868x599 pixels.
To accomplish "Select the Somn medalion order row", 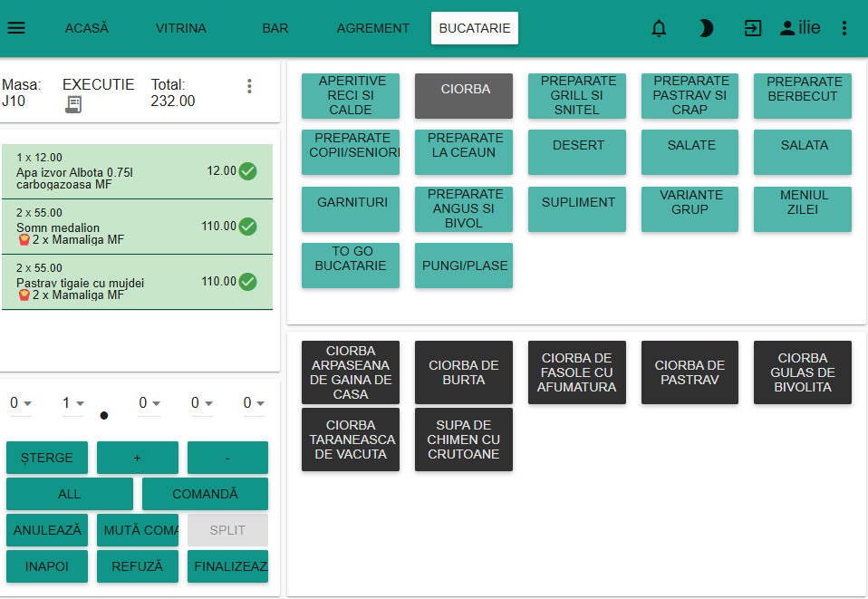I will click(x=138, y=227).
